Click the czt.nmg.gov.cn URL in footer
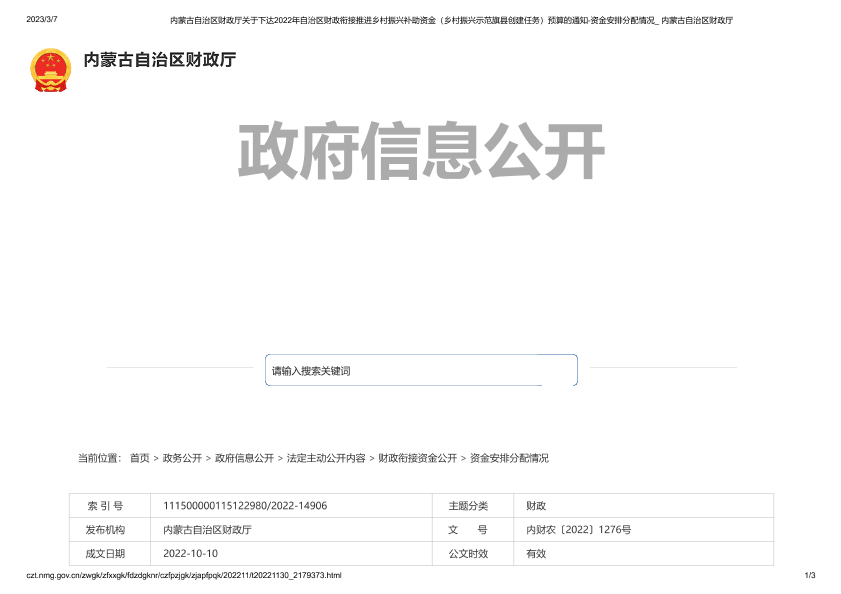The width and height of the screenshot is (841, 594). click(183, 576)
